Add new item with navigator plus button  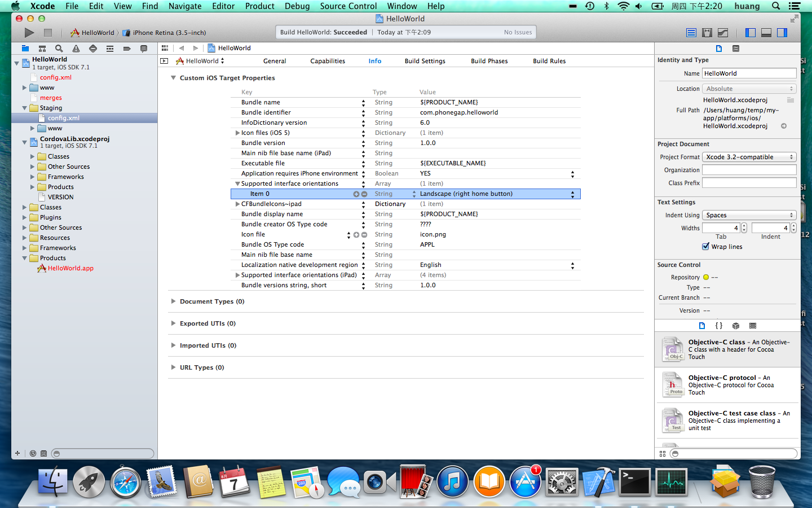click(x=17, y=453)
